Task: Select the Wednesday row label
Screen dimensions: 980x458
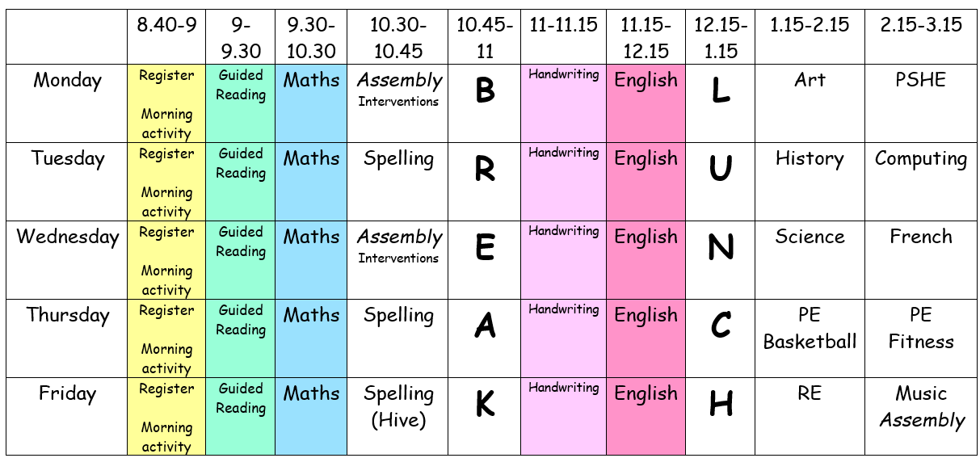Action: (68, 237)
